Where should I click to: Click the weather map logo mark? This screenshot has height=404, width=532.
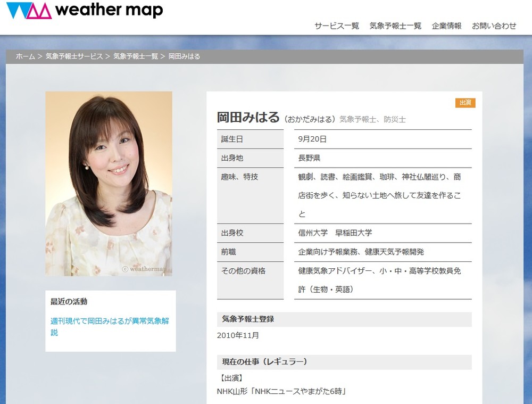point(29,11)
